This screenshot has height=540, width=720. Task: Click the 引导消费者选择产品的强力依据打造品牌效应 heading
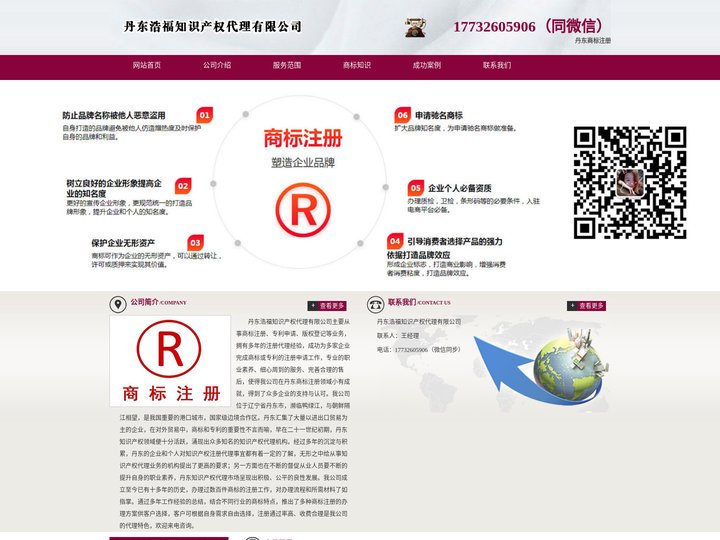click(444, 248)
